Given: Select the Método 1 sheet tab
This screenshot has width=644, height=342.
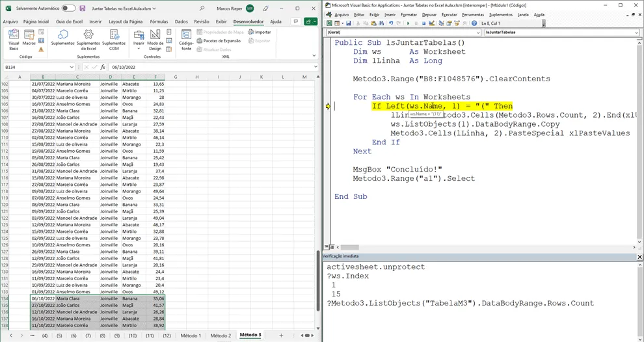Looking at the screenshot, I should coord(191,335).
